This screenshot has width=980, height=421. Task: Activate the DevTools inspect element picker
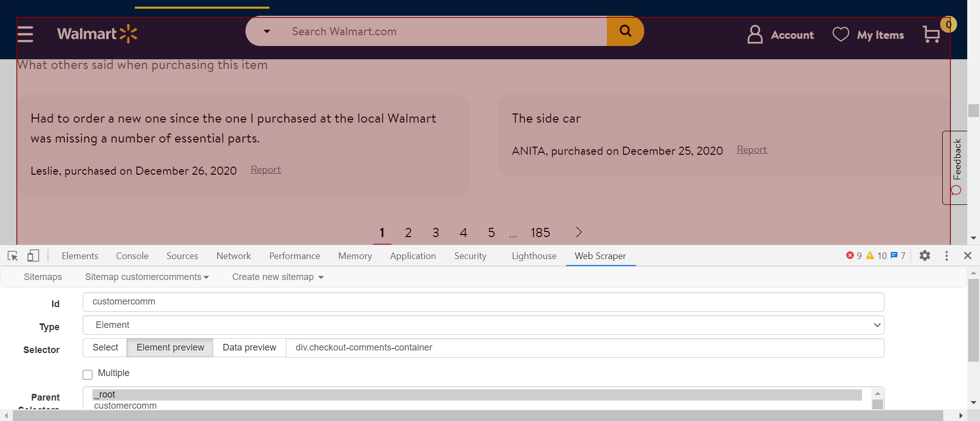pyautogui.click(x=13, y=256)
